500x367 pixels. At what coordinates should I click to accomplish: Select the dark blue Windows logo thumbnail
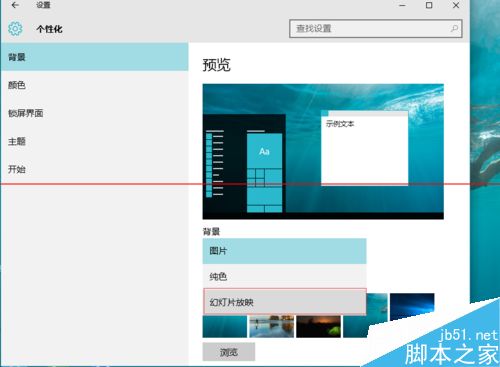[x=412, y=307]
